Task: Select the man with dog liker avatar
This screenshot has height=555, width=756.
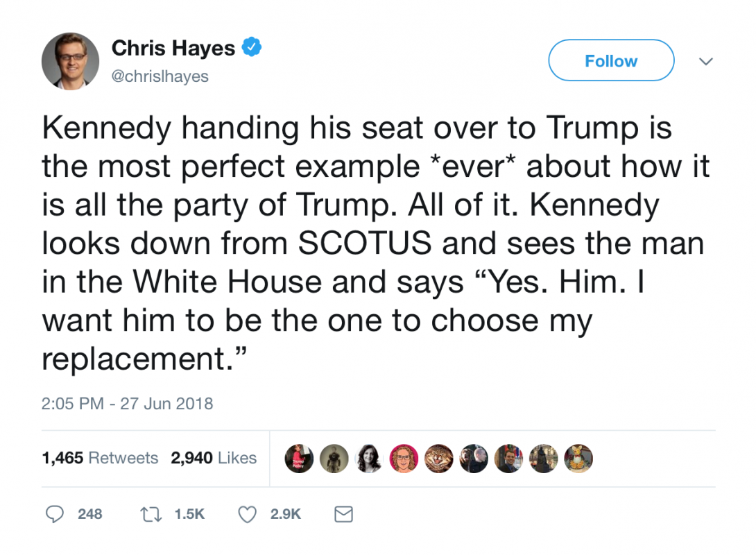Action: pos(474,458)
